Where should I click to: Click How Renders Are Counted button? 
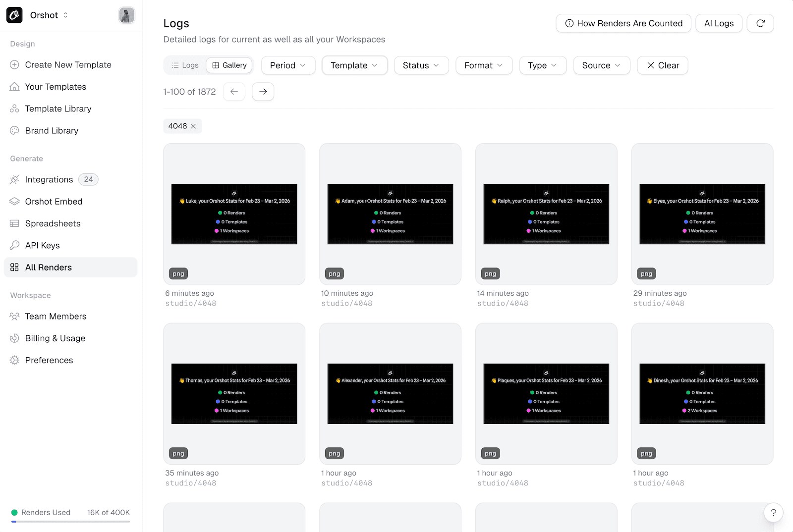click(623, 23)
